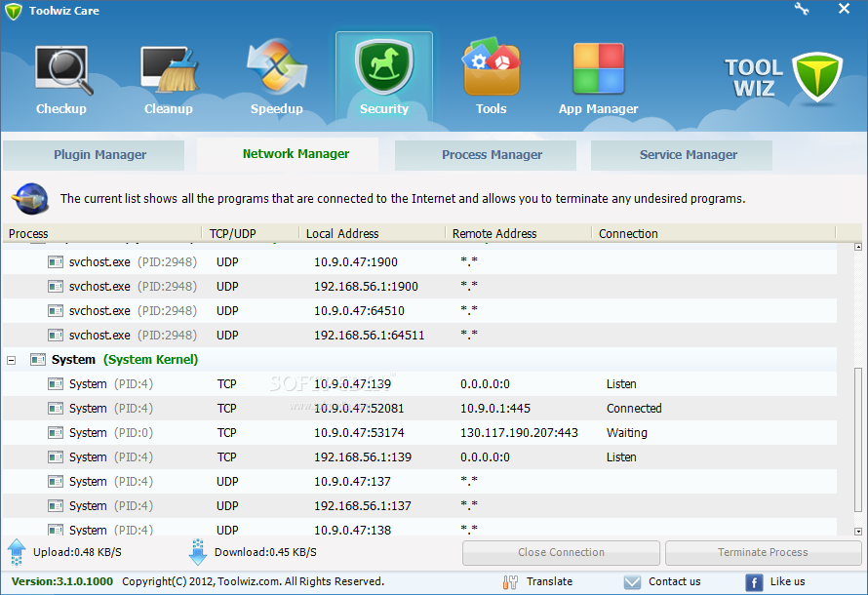Open the Contact us link

point(674,581)
